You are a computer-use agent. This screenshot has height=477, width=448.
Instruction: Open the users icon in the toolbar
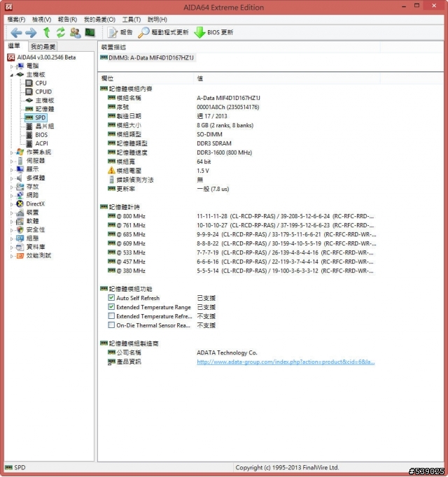coord(75,32)
